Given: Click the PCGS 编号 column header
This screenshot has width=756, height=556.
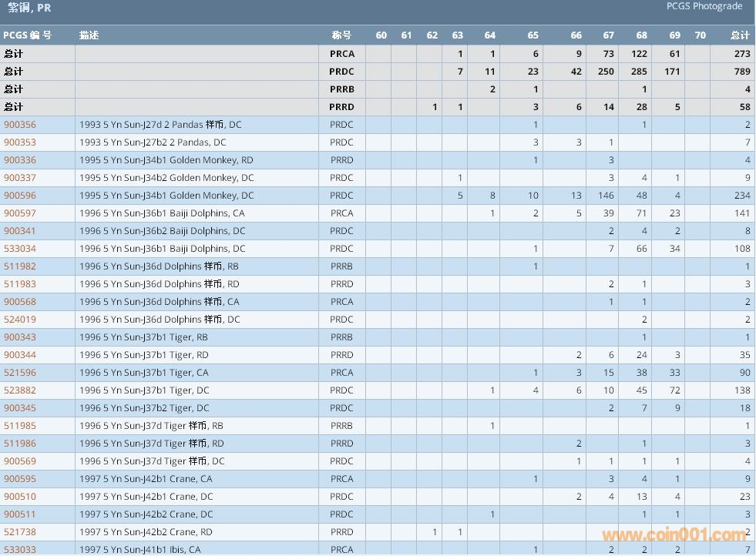Looking at the screenshot, I should tap(28, 35).
